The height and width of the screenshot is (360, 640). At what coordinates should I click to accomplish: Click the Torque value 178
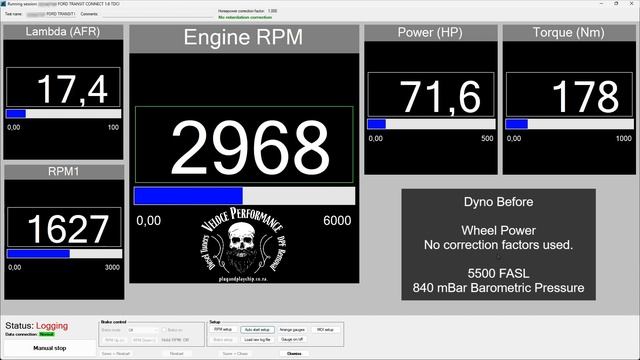click(585, 96)
